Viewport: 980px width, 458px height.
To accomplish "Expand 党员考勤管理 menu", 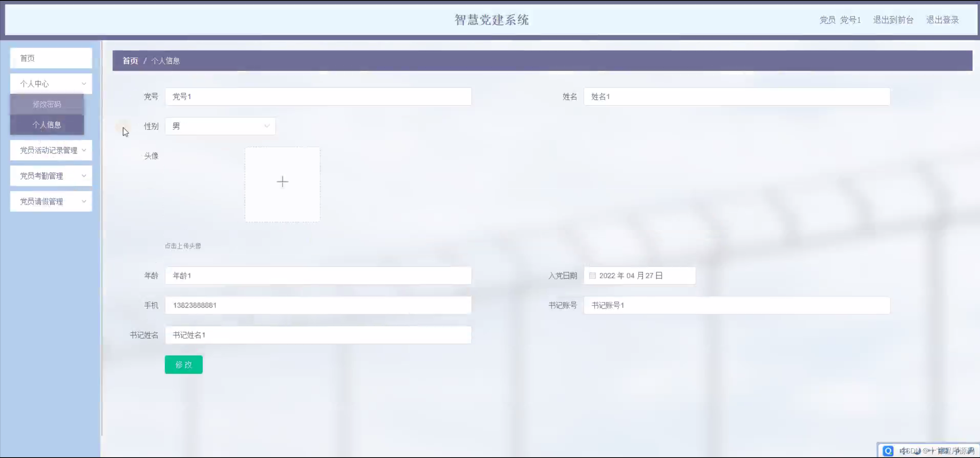I will pos(51,176).
